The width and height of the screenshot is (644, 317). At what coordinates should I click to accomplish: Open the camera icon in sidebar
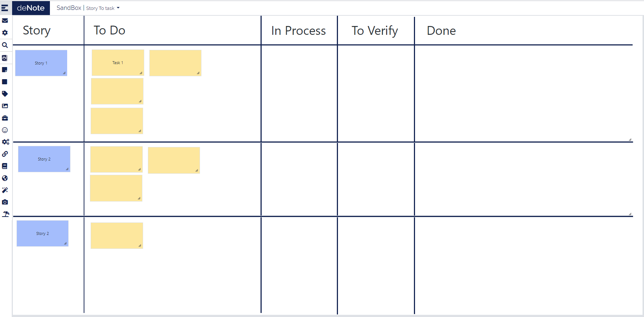pyautogui.click(x=5, y=202)
